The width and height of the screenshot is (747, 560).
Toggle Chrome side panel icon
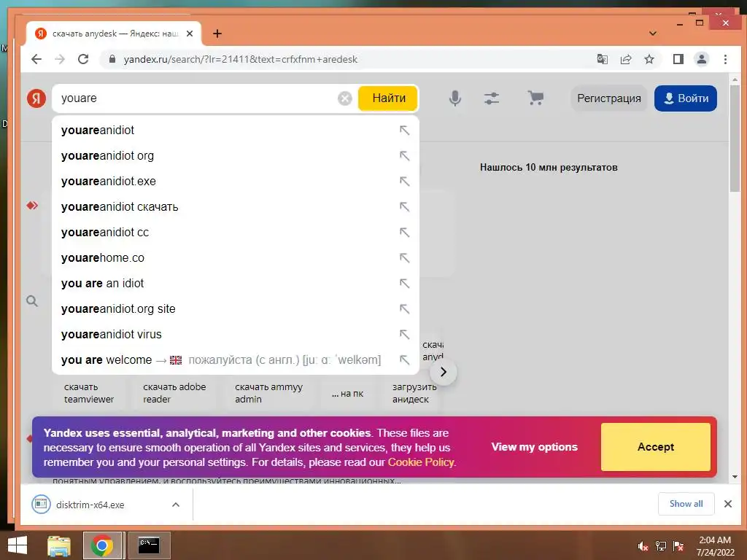point(678,59)
